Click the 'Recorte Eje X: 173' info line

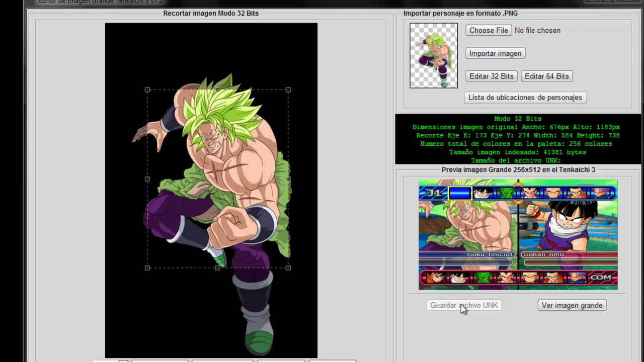(518, 135)
